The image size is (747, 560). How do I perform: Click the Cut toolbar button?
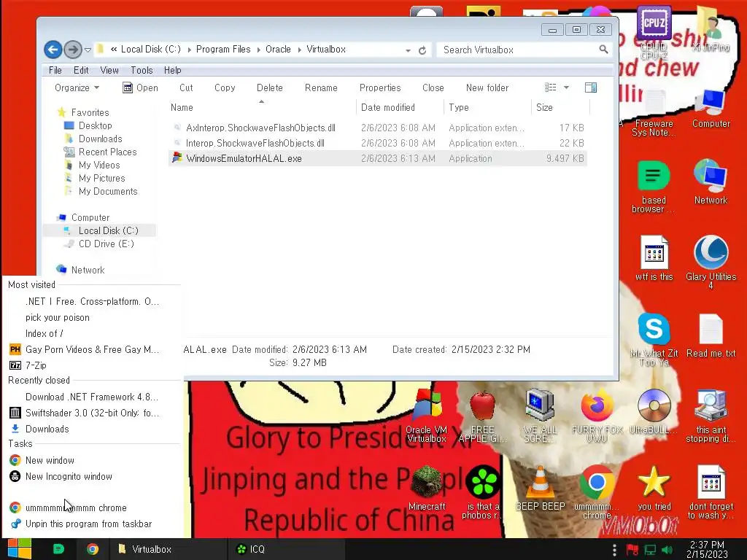tap(186, 87)
